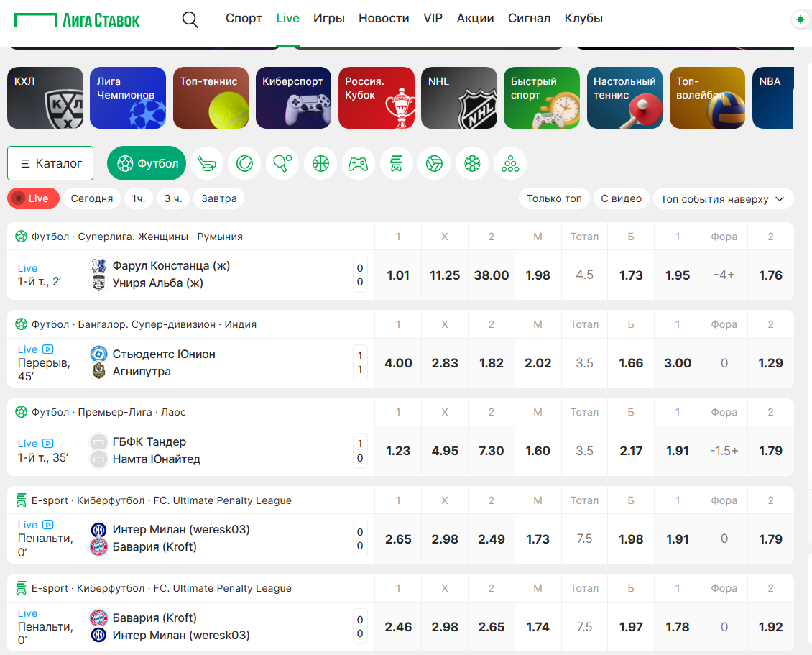This screenshot has width=812, height=655.
Task: Click the search magnifier icon
Action: (190, 19)
